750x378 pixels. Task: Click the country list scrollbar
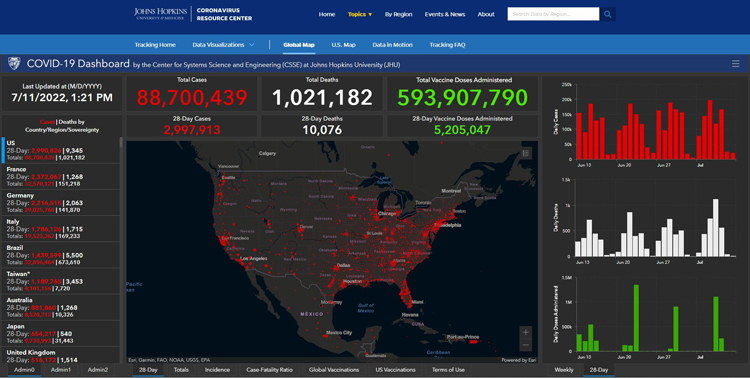click(121, 142)
